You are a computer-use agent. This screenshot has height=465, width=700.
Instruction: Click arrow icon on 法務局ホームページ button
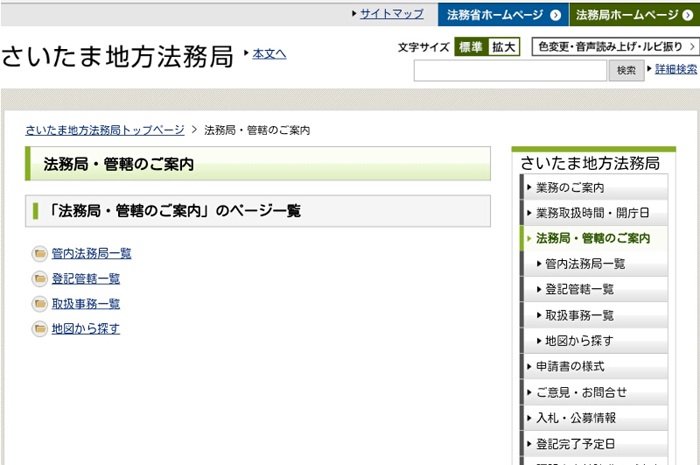pyautogui.click(x=688, y=15)
